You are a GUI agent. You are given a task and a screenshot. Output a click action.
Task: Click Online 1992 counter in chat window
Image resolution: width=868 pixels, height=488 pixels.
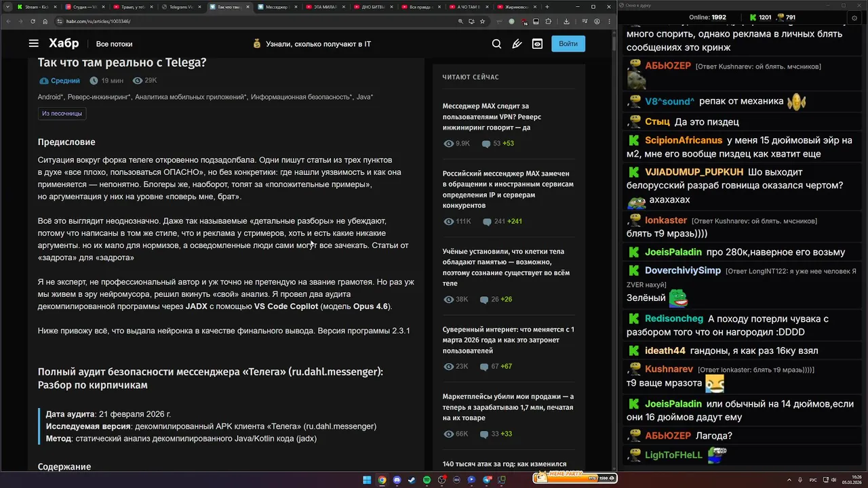click(707, 17)
